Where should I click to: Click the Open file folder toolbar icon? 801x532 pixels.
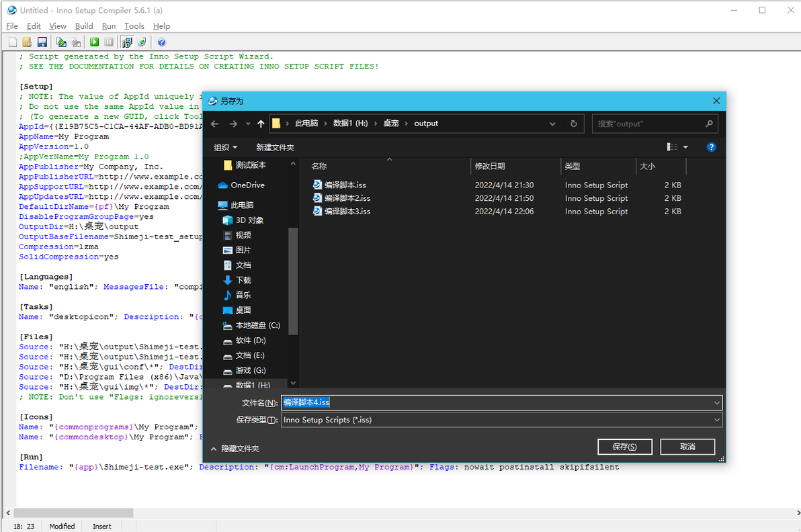click(x=27, y=42)
